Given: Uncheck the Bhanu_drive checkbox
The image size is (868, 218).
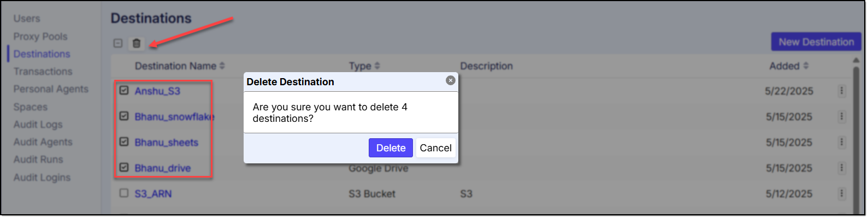Looking at the screenshot, I should click(x=124, y=167).
